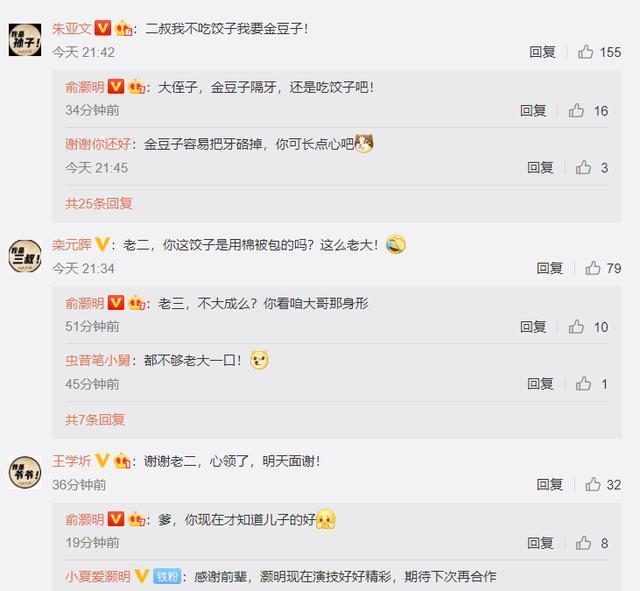Reply to 朱亚文's comment via 回复
This screenshot has height=591, width=640.
(x=542, y=52)
